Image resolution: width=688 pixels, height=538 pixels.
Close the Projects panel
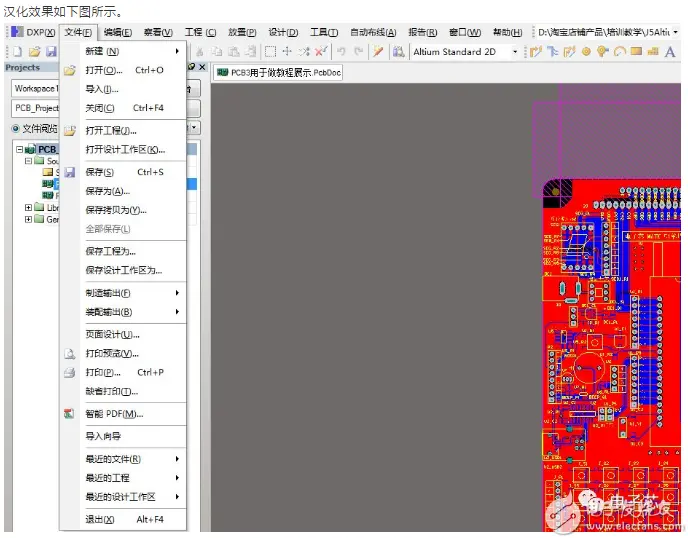coord(202,67)
